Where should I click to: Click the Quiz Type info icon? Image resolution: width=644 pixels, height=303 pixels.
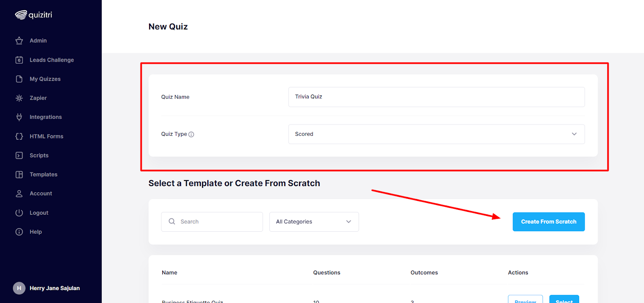(x=191, y=135)
